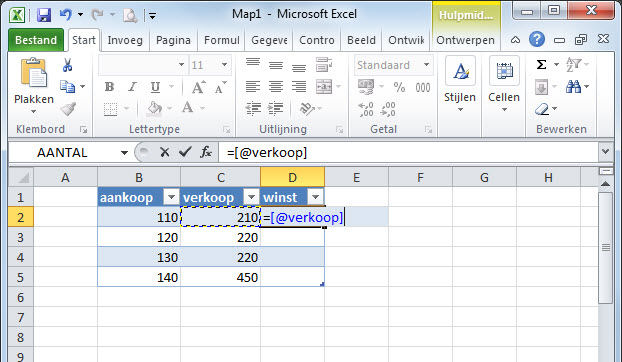Open the Cellen cells menu
Viewport: 622px width, 362px height.
coord(504,85)
